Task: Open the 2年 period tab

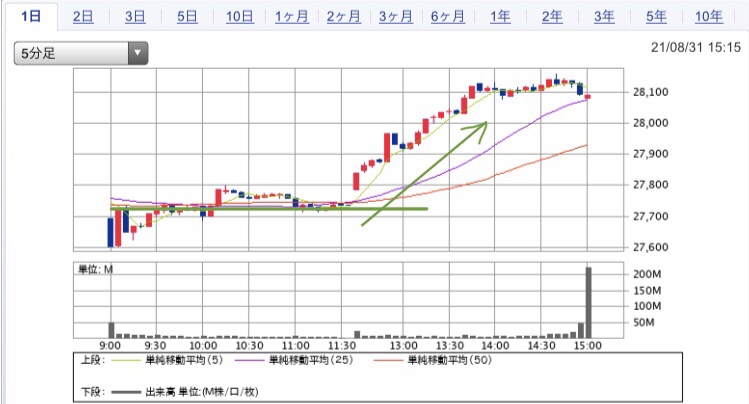Action: click(552, 17)
